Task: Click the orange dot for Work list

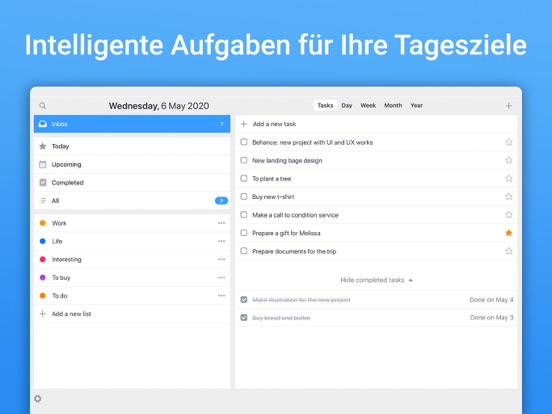Action: pos(43,223)
